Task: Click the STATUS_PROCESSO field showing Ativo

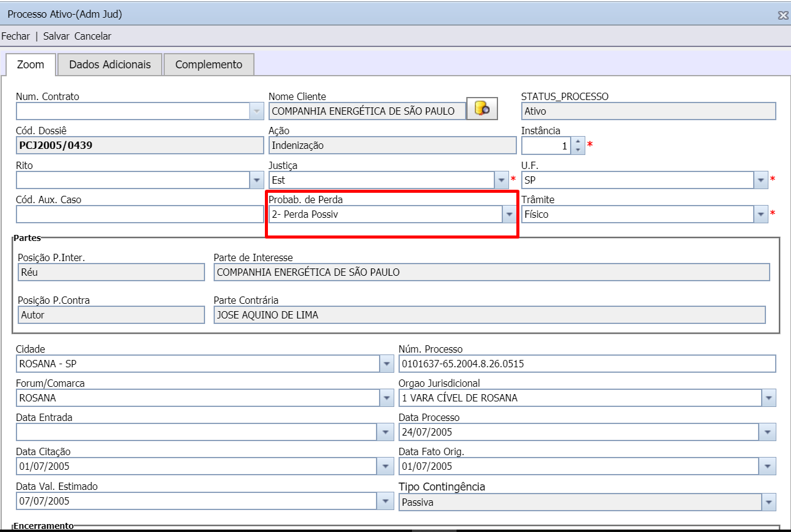Action: [x=649, y=111]
